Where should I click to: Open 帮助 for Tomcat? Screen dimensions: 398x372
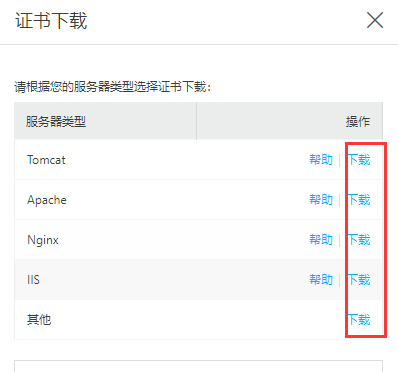click(x=321, y=160)
